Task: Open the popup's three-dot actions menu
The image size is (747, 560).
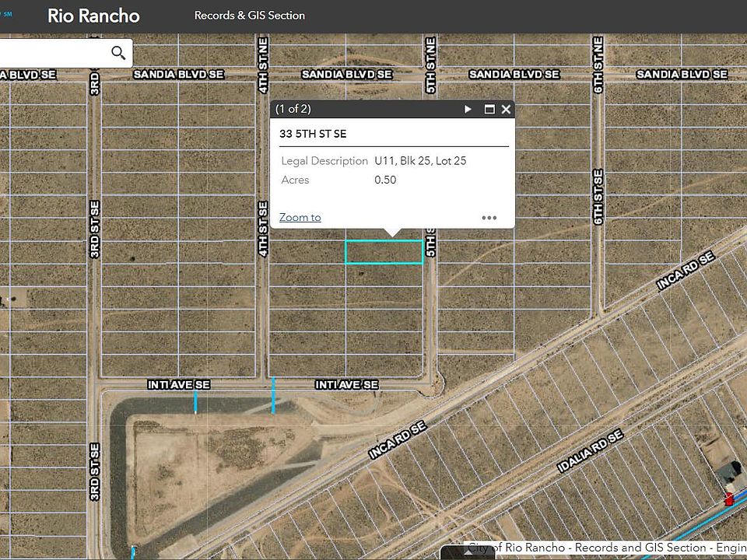Action: pyautogui.click(x=489, y=218)
